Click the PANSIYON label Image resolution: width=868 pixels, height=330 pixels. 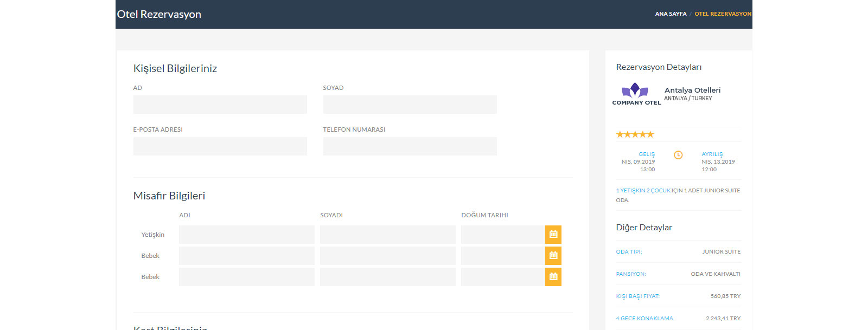631,274
